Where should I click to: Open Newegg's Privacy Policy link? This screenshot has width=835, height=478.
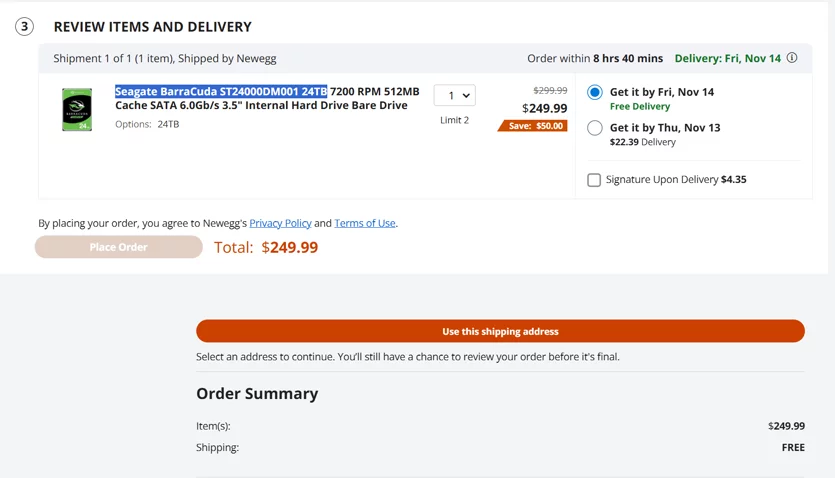click(x=280, y=223)
